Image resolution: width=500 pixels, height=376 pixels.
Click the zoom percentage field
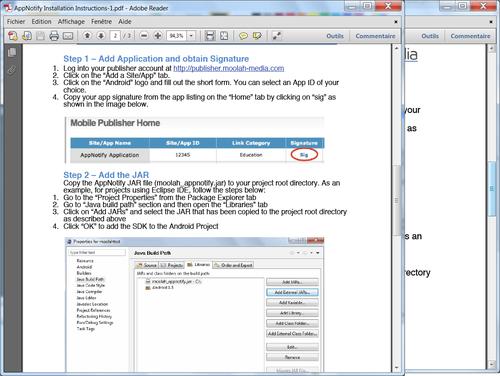point(177,36)
